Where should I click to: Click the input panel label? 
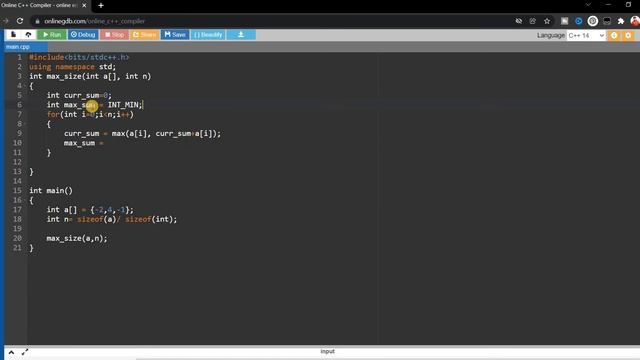(327, 351)
